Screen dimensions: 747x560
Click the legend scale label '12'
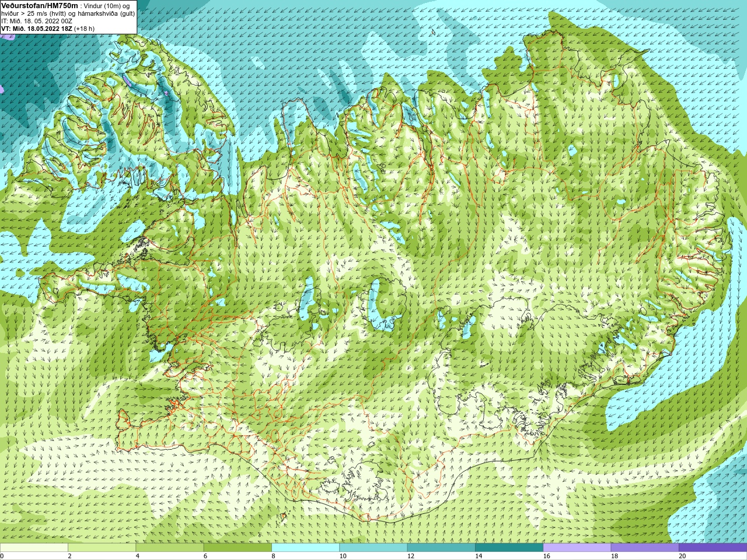pyautogui.click(x=411, y=556)
